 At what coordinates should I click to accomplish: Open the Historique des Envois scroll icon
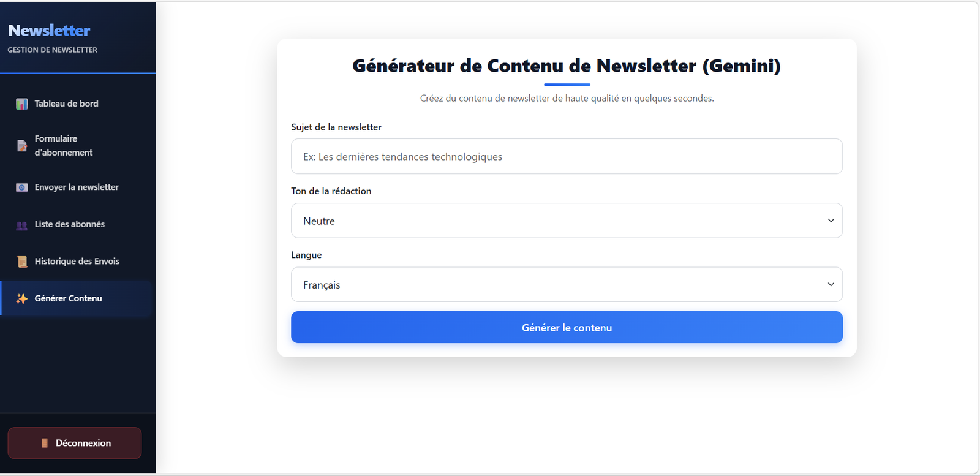[x=21, y=261]
